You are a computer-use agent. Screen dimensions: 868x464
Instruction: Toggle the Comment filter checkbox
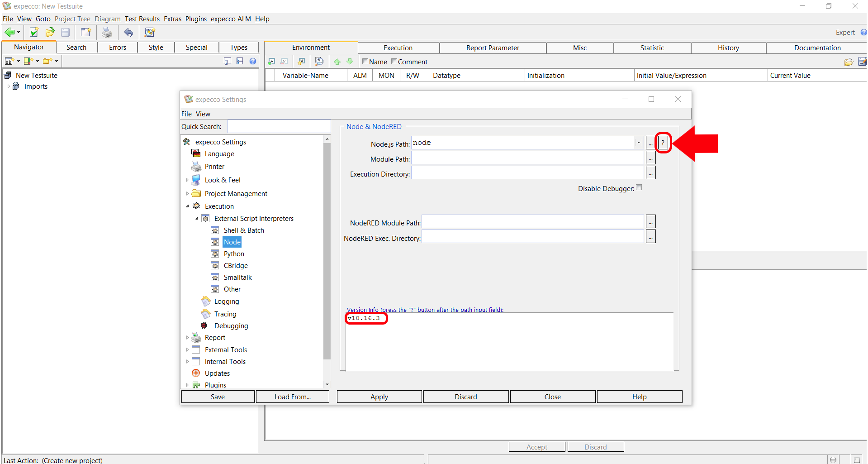[x=394, y=62]
